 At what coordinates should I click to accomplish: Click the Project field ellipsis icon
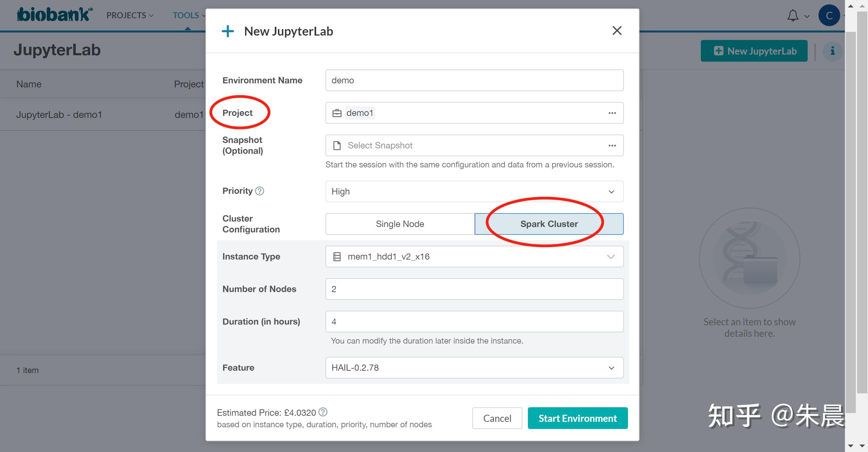point(612,113)
